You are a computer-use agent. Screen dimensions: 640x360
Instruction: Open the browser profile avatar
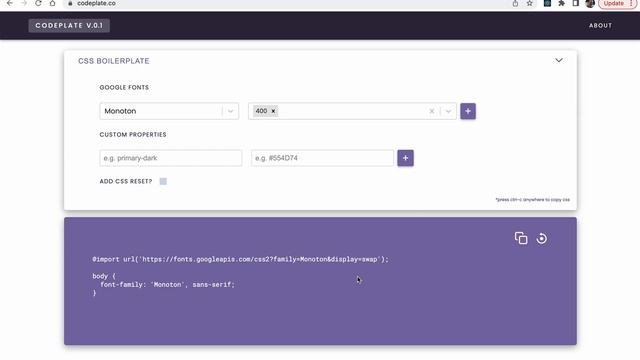(590, 3)
